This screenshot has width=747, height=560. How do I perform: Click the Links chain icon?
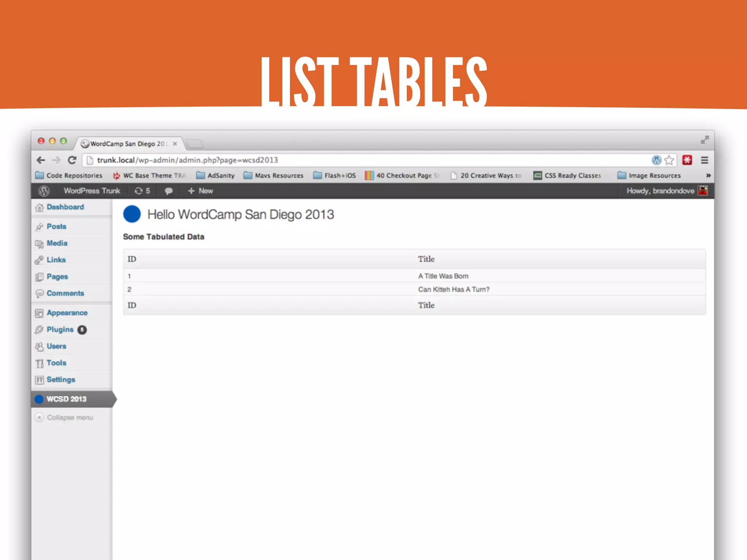(39, 260)
